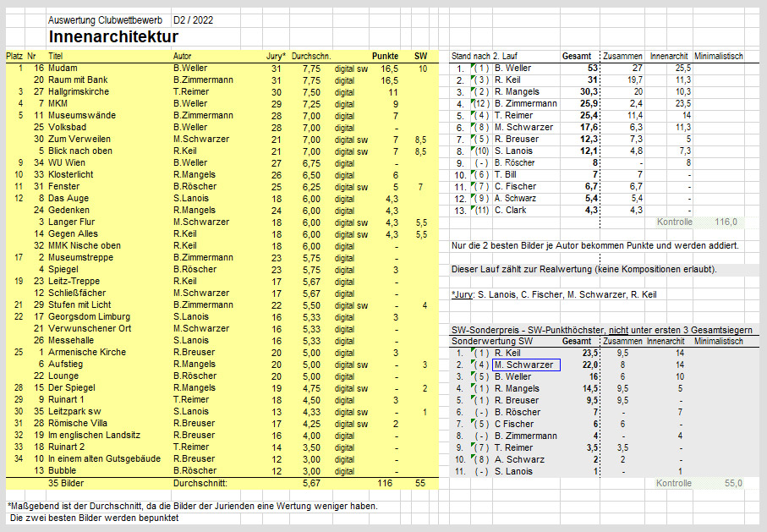Click the 'SW-Sonderpreis' heading line
This screenshot has width=767, height=532.
[601, 330]
